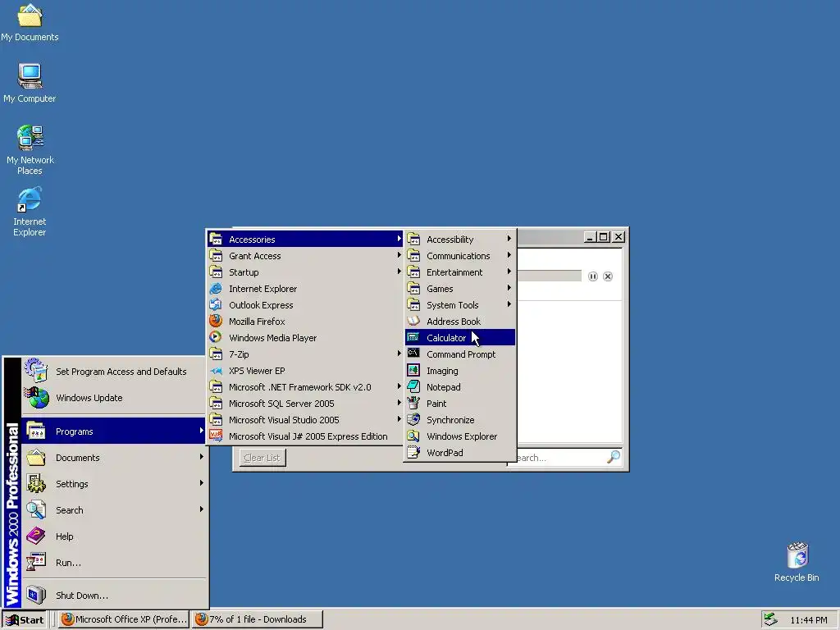
Task: Expand the Games submenu
Action: pos(459,288)
